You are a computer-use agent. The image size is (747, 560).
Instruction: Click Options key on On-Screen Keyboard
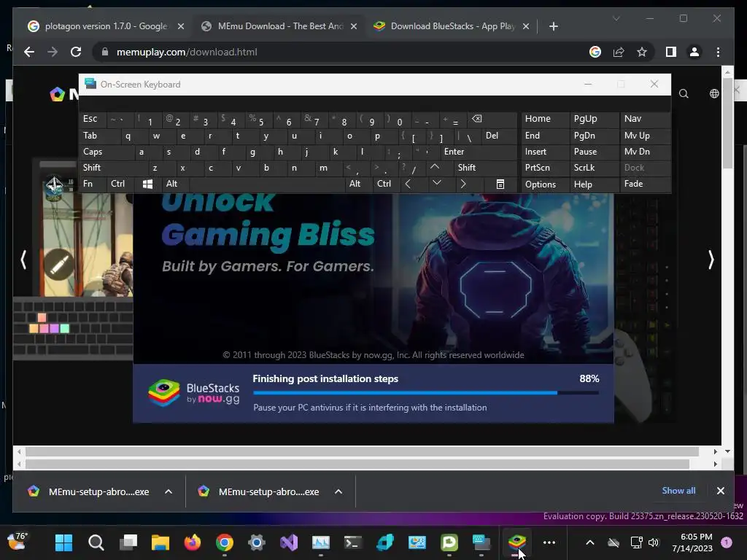coord(545,184)
